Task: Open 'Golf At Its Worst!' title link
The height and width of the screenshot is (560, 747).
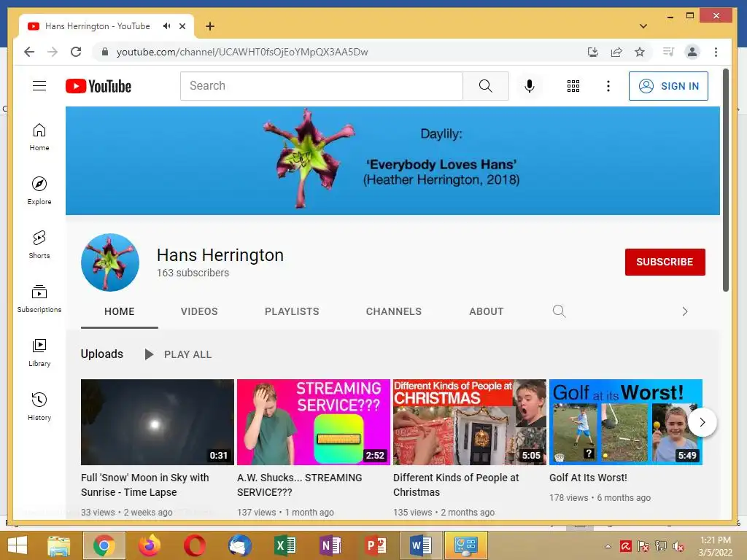Action: [588, 478]
